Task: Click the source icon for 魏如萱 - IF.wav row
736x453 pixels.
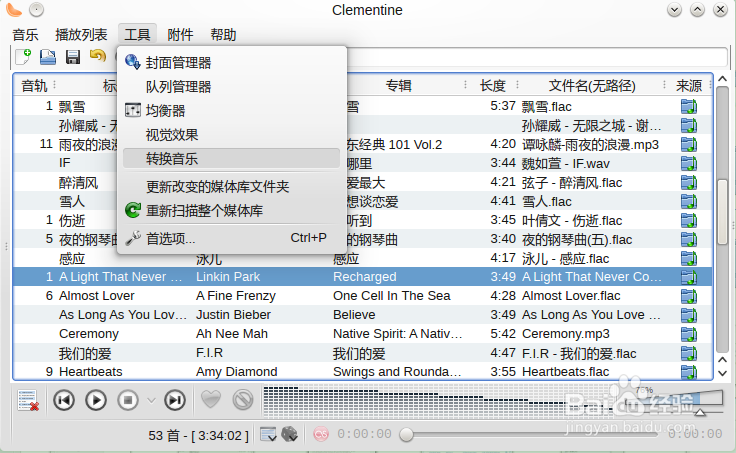Action: (689, 163)
